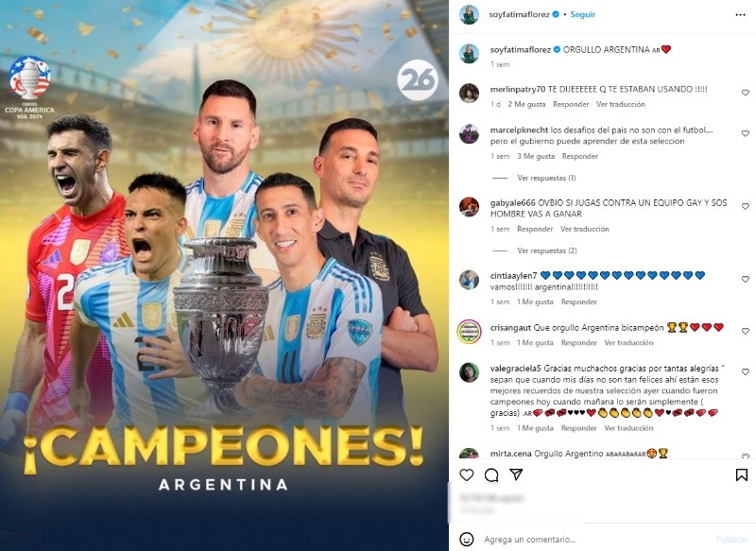Open soyfatimaflorez profile avatar in header
The height and width of the screenshot is (551, 756).
(469, 15)
